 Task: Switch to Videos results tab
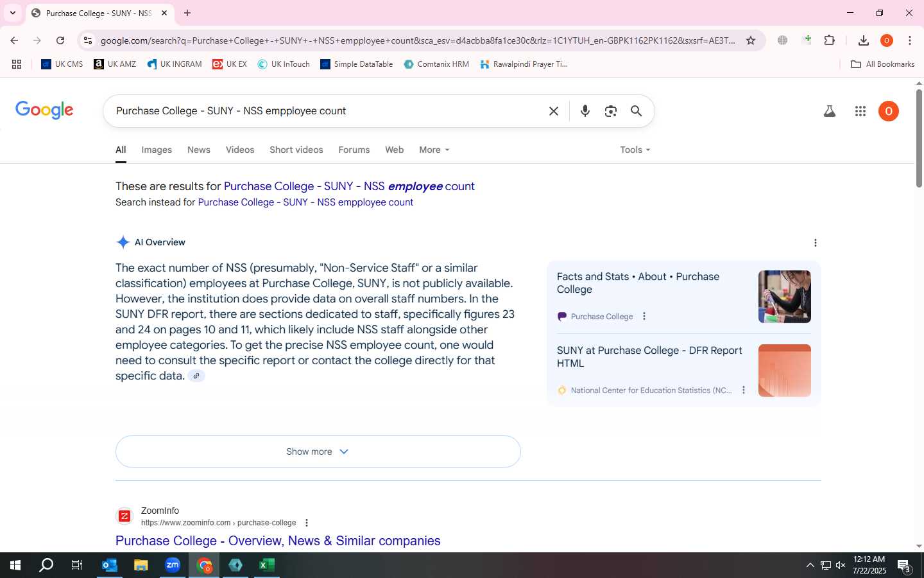pyautogui.click(x=240, y=150)
